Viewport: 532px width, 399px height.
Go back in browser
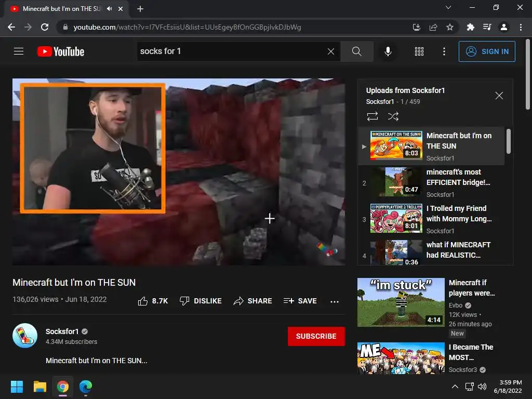click(x=11, y=27)
